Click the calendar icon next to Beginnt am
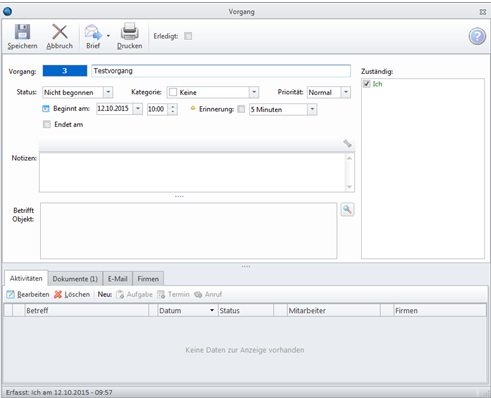 pos(46,109)
